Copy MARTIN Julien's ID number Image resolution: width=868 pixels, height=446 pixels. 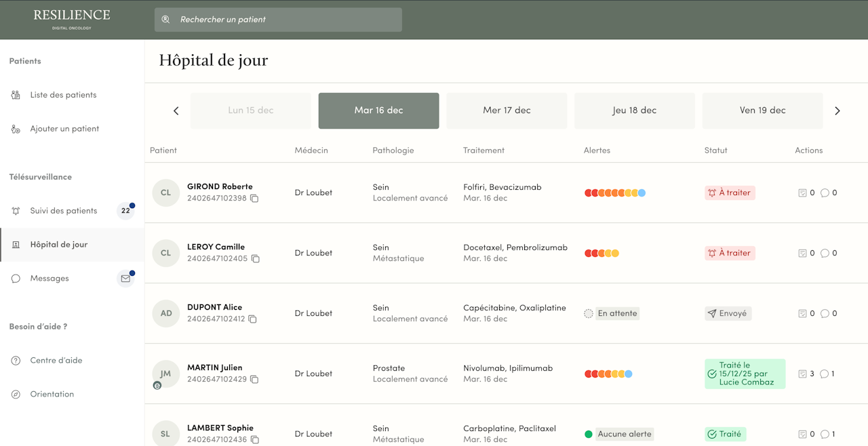(254, 380)
